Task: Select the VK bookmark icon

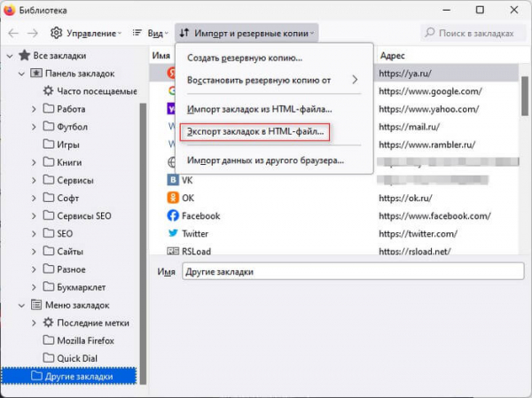Action: point(173,180)
